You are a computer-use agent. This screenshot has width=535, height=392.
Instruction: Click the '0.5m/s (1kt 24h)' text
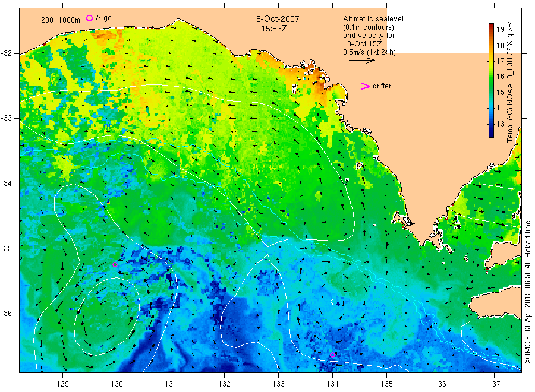click(369, 52)
